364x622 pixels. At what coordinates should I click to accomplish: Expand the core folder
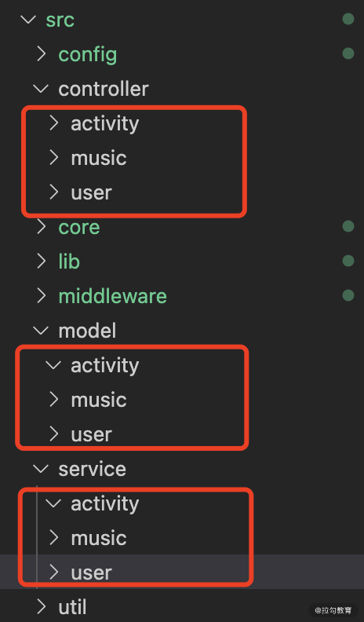pyautogui.click(x=78, y=227)
